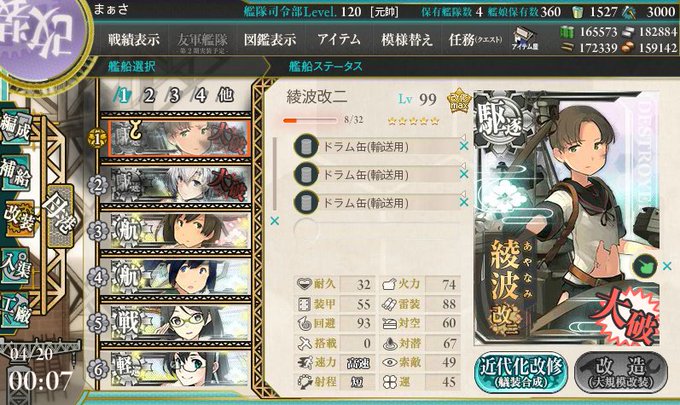
Task: Select ship 3 carrier in fleet list
Action: pos(180,231)
